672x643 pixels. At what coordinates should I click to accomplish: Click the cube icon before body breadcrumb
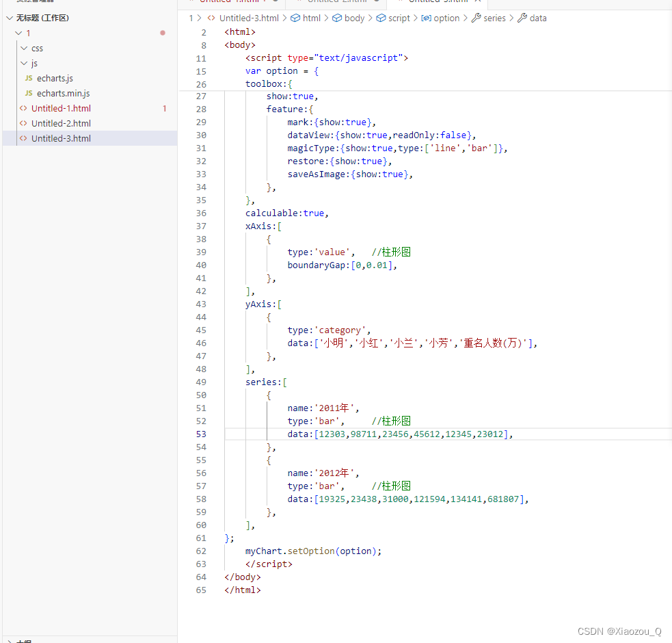point(337,18)
